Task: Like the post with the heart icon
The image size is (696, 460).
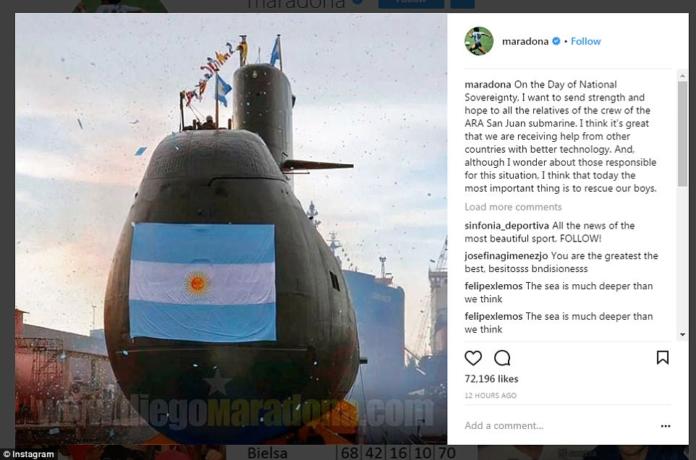Action: click(x=473, y=358)
